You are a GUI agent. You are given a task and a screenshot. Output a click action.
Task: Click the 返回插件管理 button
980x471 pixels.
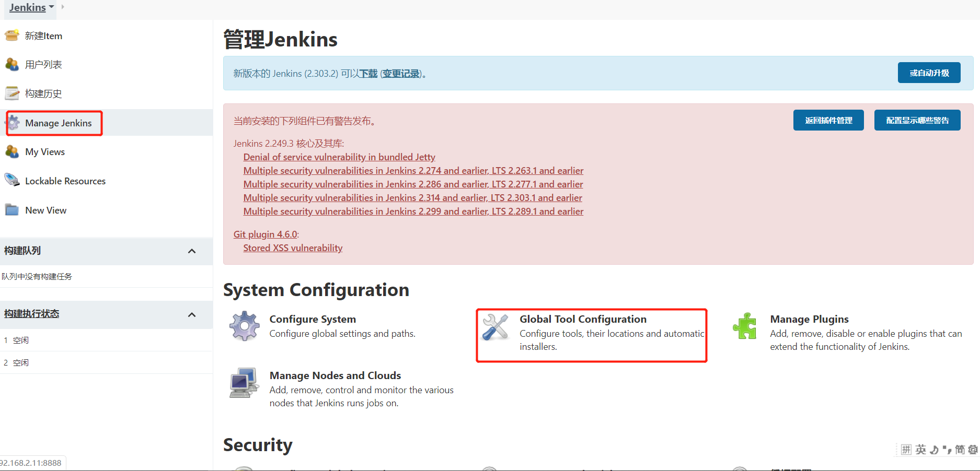[x=828, y=120]
